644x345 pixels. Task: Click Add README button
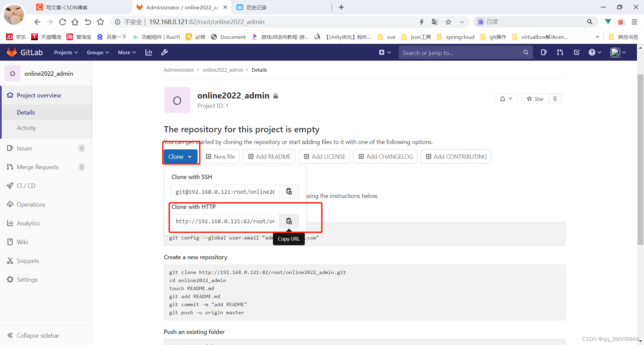coord(269,156)
